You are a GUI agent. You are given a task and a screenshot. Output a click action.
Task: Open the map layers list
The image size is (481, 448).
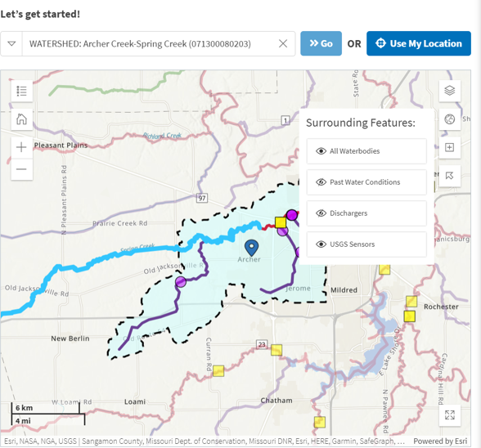tap(449, 91)
